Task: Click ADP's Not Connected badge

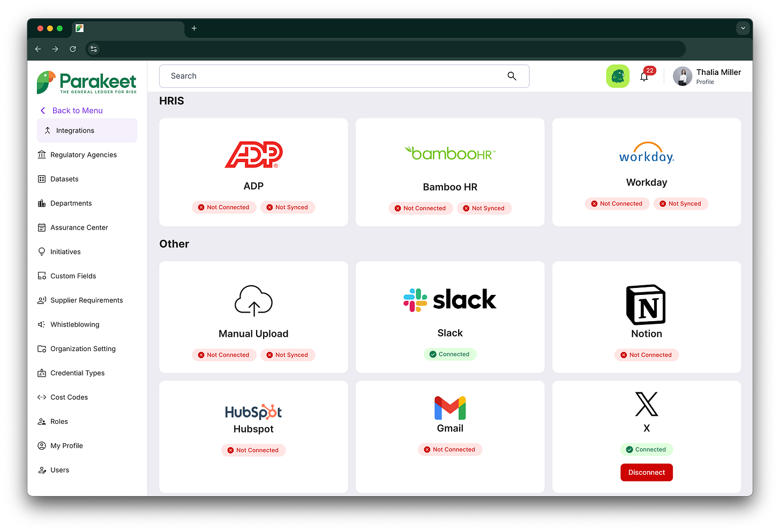Action: click(224, 207)
